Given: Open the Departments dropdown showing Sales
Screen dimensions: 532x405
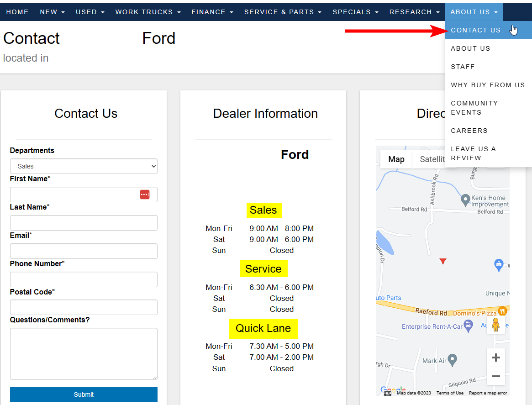Looking at the screenshot, I should coord(84,166).
